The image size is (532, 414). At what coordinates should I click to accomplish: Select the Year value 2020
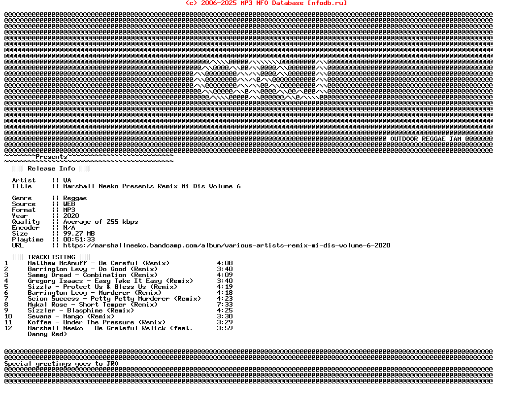pos(71,216)
